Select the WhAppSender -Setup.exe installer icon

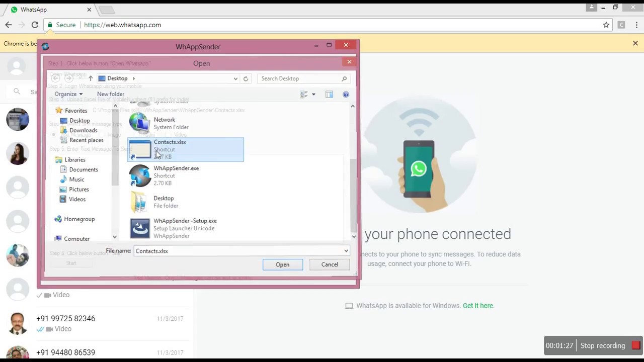click(139, 228)
